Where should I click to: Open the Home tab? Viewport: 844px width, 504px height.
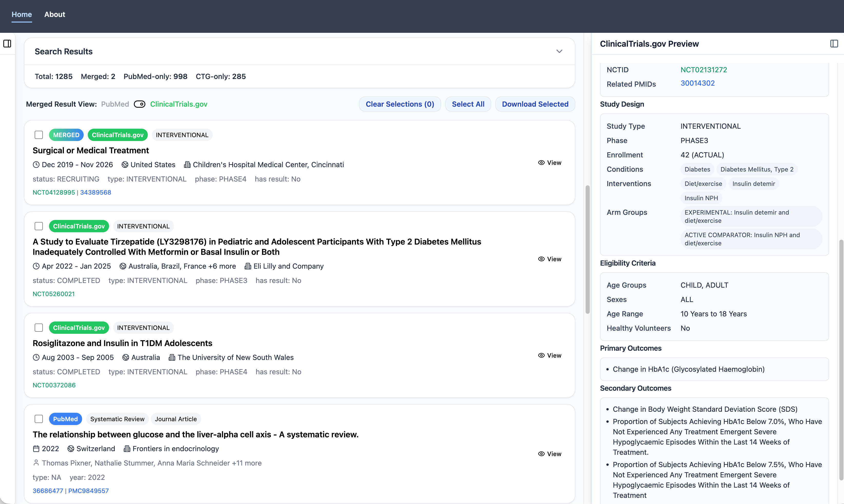point(22,14)
